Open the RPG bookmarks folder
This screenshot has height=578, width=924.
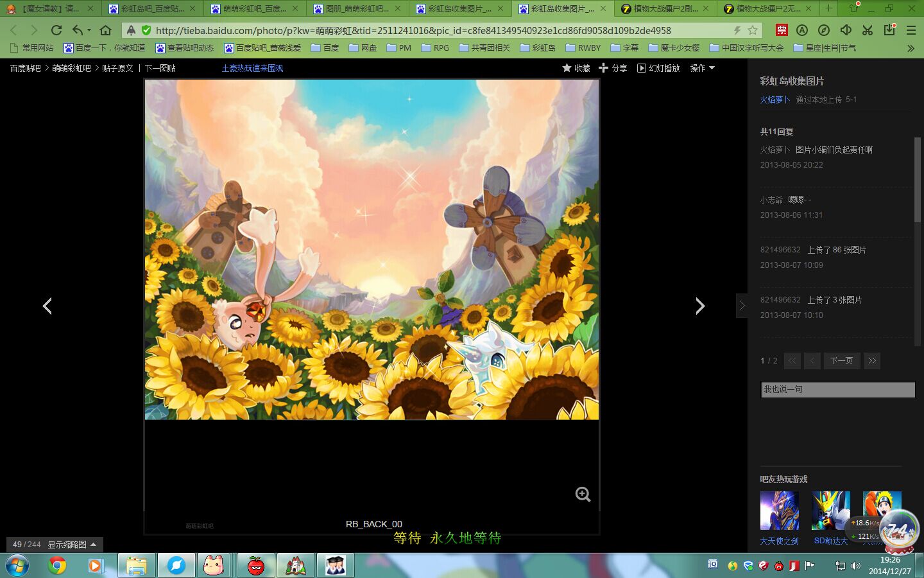(435, 48)
